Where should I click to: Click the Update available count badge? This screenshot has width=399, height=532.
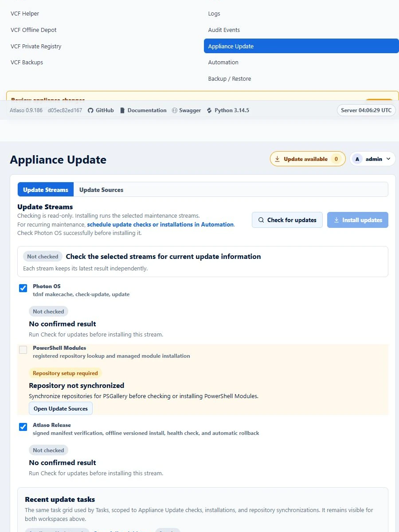click(x=336, y=159)
